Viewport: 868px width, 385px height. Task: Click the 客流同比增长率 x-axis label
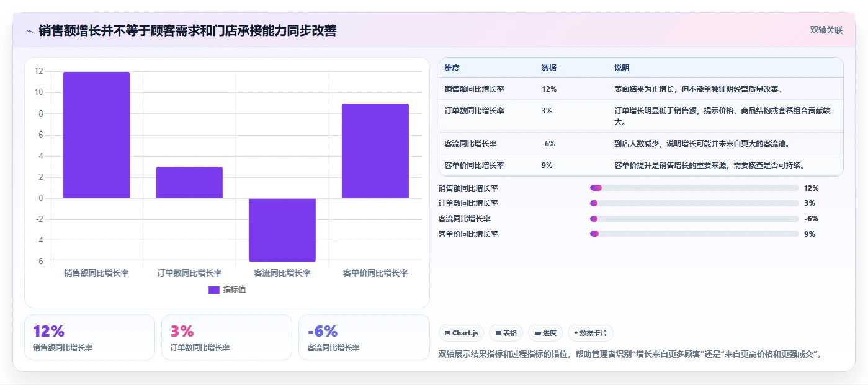(282, 273)
